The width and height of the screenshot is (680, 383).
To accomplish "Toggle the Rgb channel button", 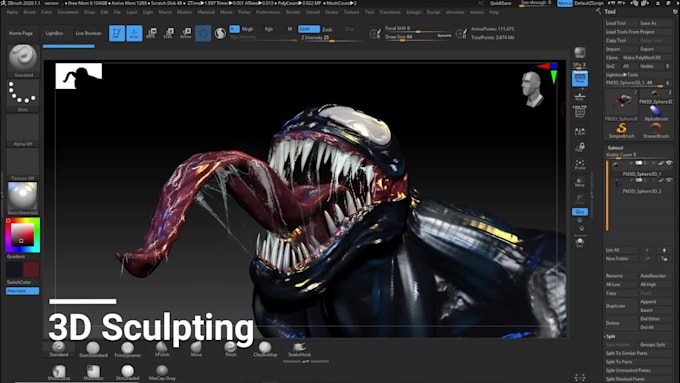I will [x=269, y=29].
